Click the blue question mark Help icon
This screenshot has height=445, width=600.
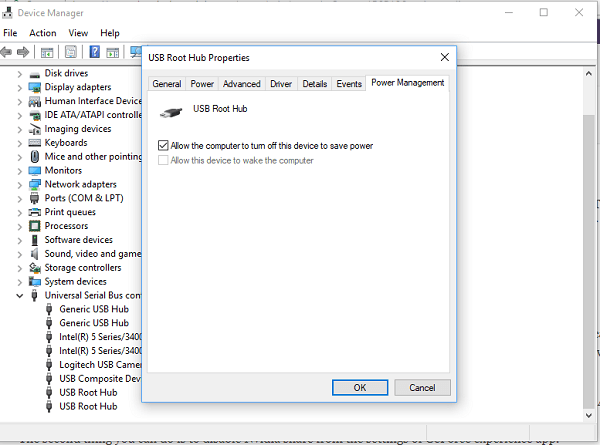click(95, 52)
